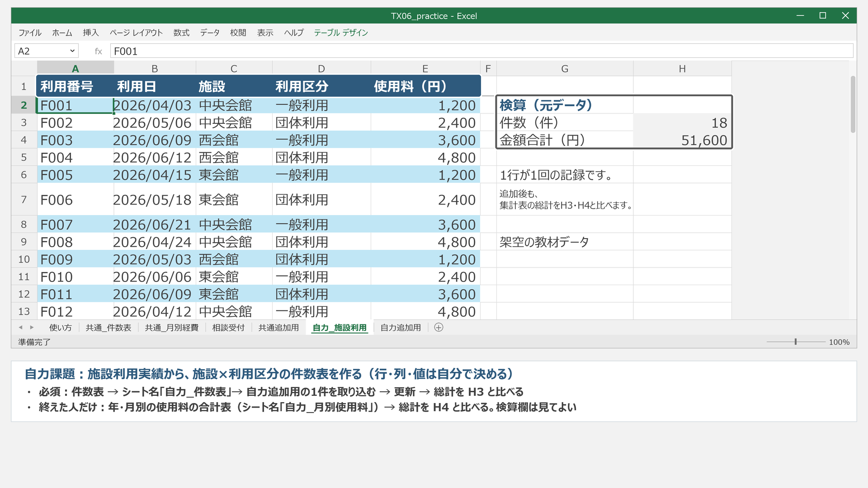Open the データ ribbon tab
This screenshot has width=868, height=488.
tap(210, 33)
